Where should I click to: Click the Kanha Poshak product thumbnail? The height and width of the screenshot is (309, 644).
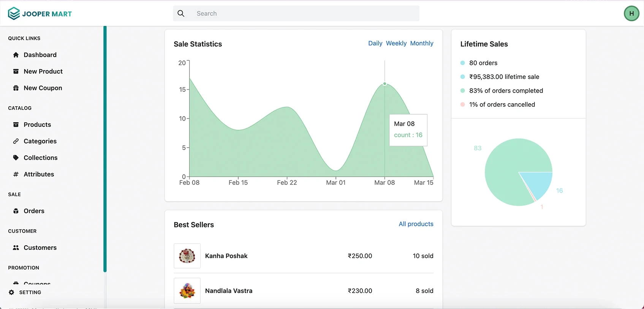(187, 256)
